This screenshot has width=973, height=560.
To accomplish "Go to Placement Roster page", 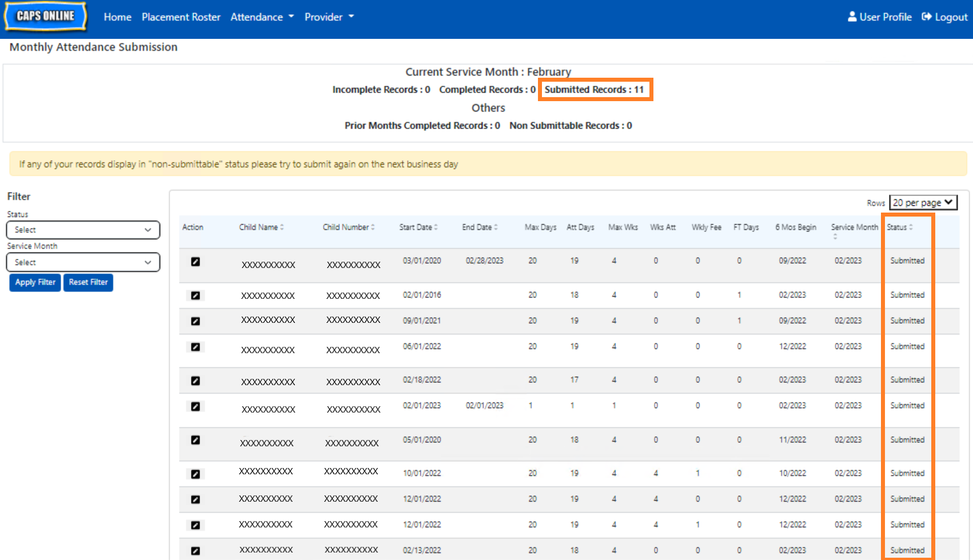I will click(x=181, y=17).
